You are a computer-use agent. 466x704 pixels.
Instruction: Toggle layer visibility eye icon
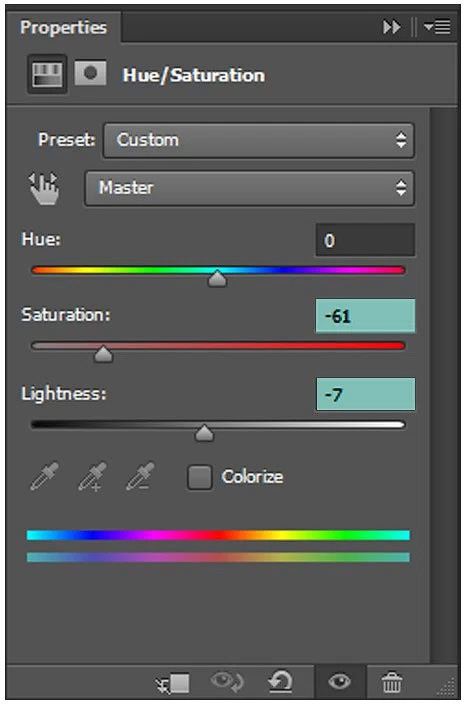[x=340, y=682]
